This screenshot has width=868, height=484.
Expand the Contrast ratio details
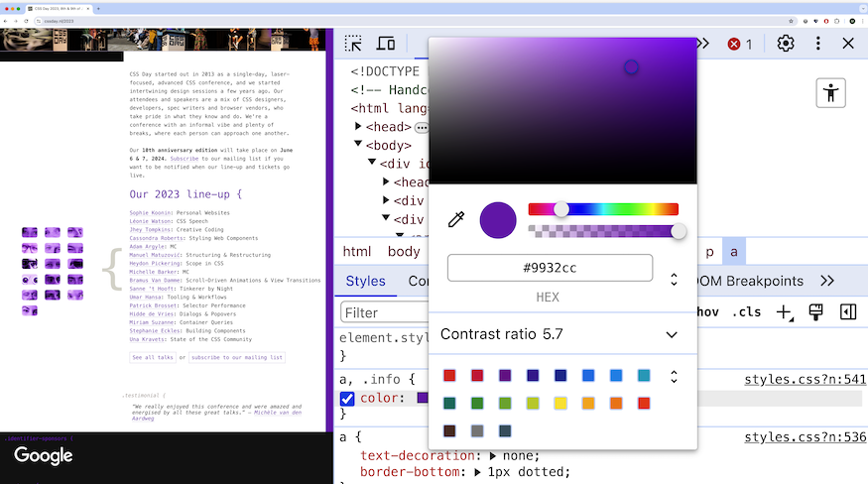[x=672, y=335]
